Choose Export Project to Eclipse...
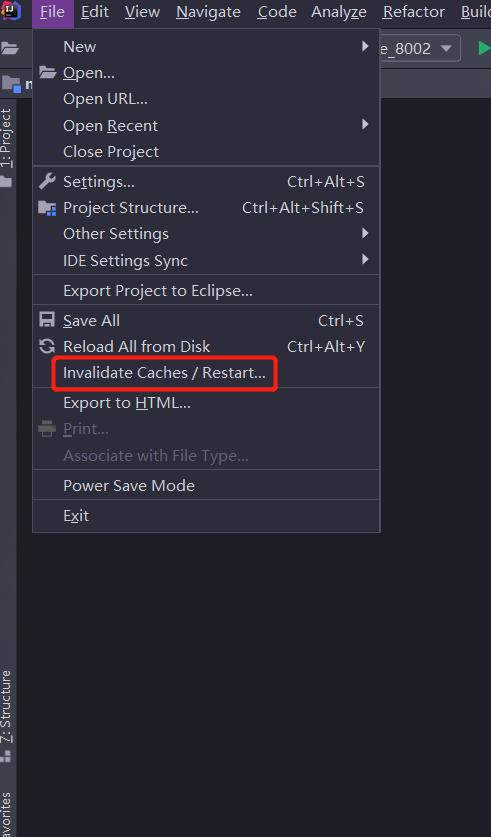This screenshot has width=491, height=837. [206, 290]
